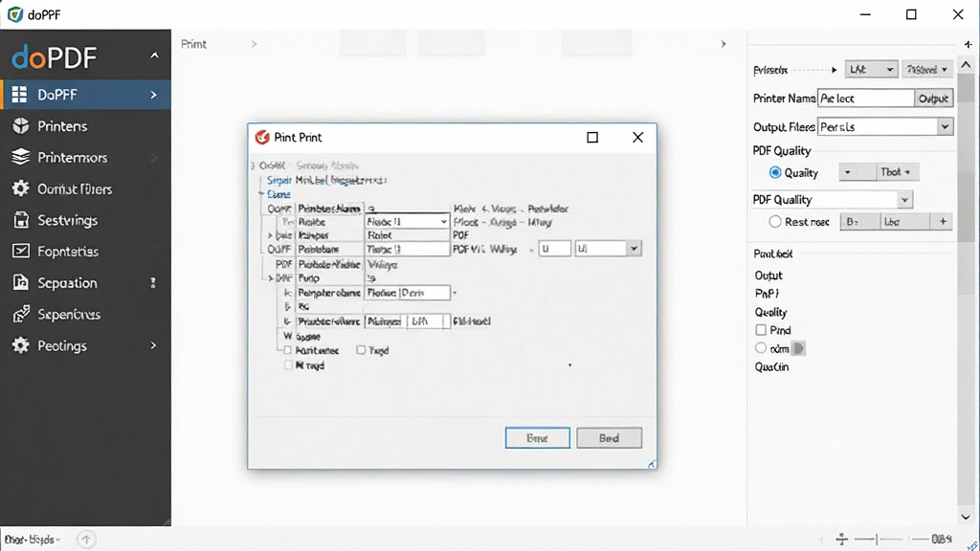This screenshot has height=551, width=980.
Task: Open the Printemsors sidebar menu item
Action: click(85, 157)
